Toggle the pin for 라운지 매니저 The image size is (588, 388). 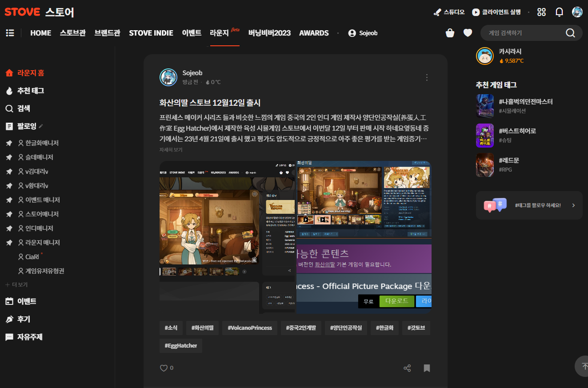(9, 243)
